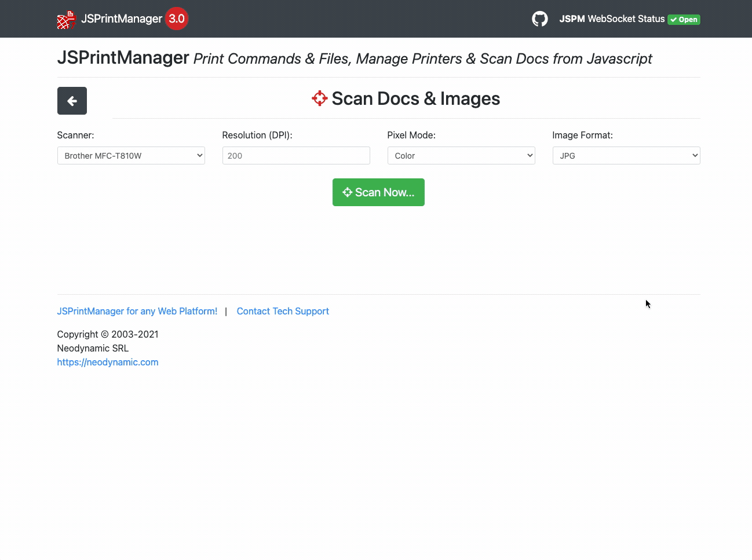Focus the Resolution DPI input field

[x=296, y=155]
